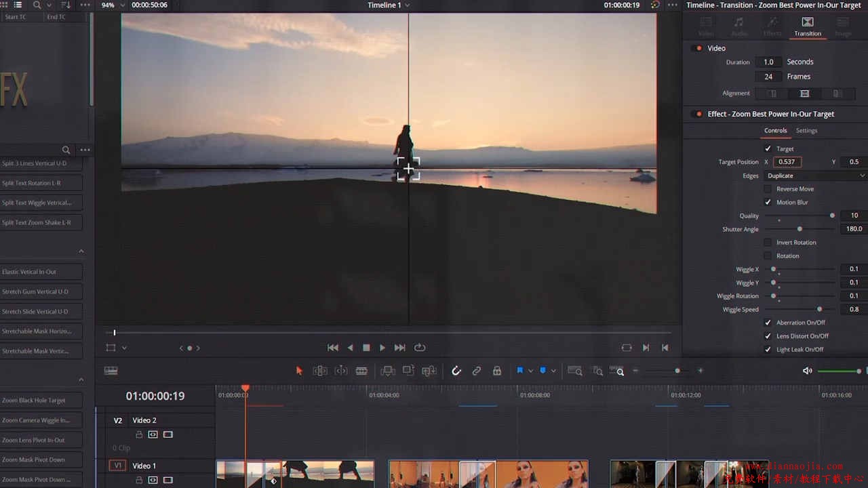Open the Transition inspector tab

tap(808, 27)
